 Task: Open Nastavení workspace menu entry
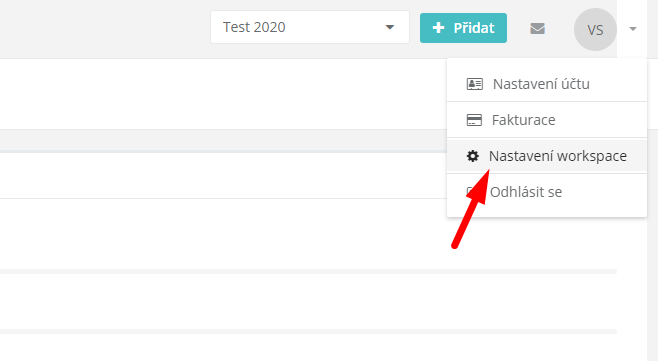click(x=547, y=156)
